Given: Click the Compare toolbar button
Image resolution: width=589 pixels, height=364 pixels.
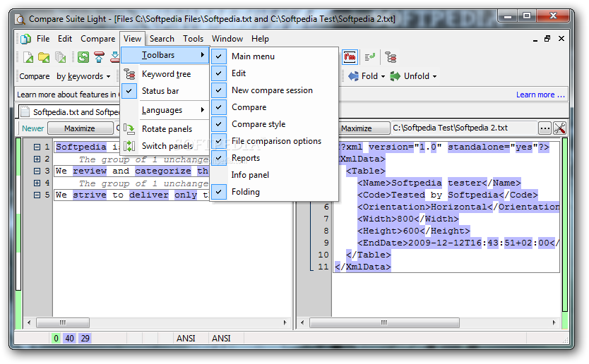Looking at the screenshot, I should (34, 76).
